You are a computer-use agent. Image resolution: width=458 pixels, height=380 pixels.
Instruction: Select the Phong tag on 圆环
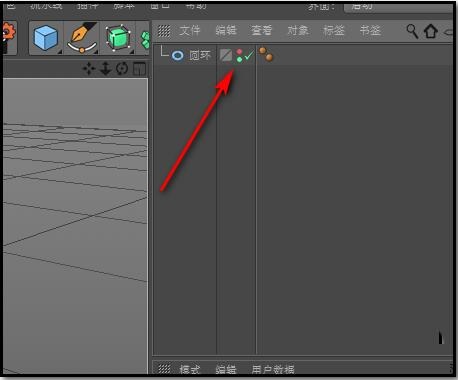pos(266,55)
